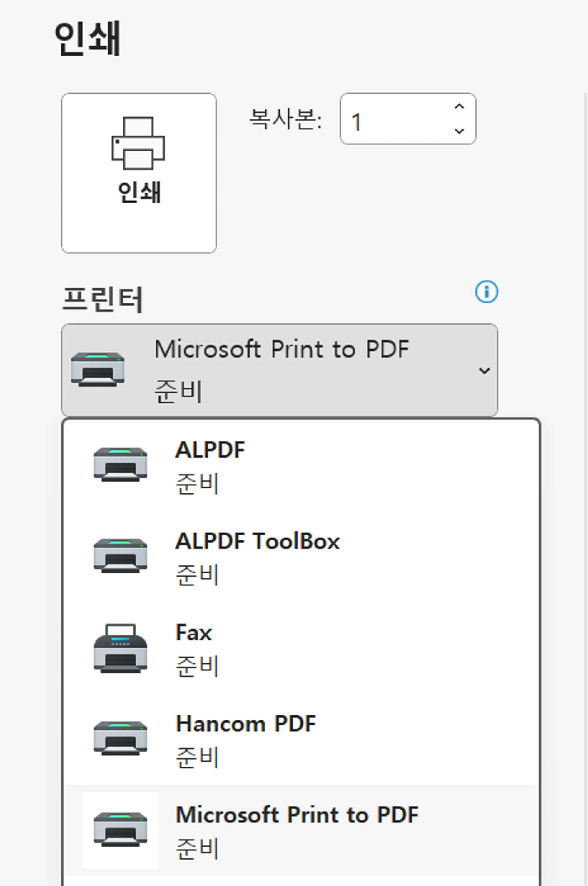Click the 복사본 copies label
This screenshot has width=588, height=886.
[x=285, y=119]
